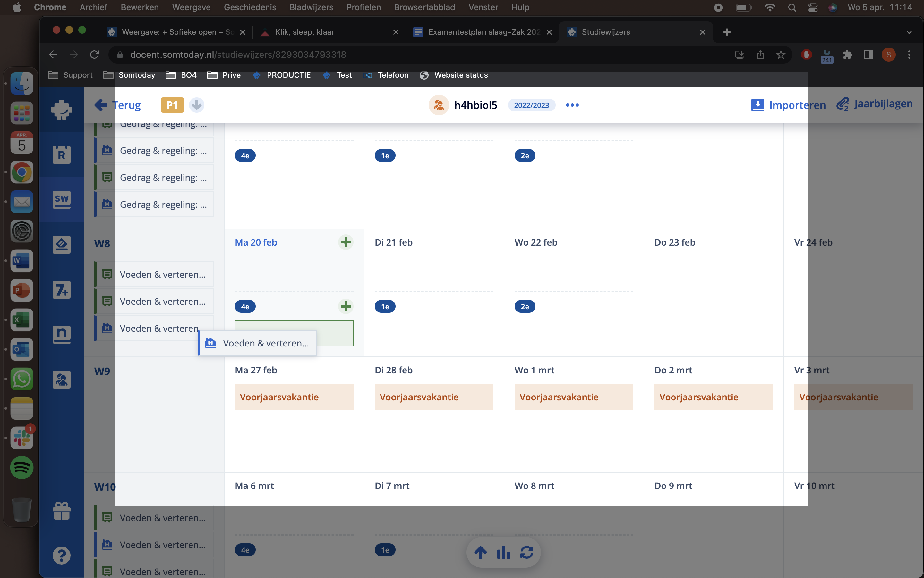Open the Somtoday bookmarks folder
Screen dimensions: 924x578
(x=129, y=75)
